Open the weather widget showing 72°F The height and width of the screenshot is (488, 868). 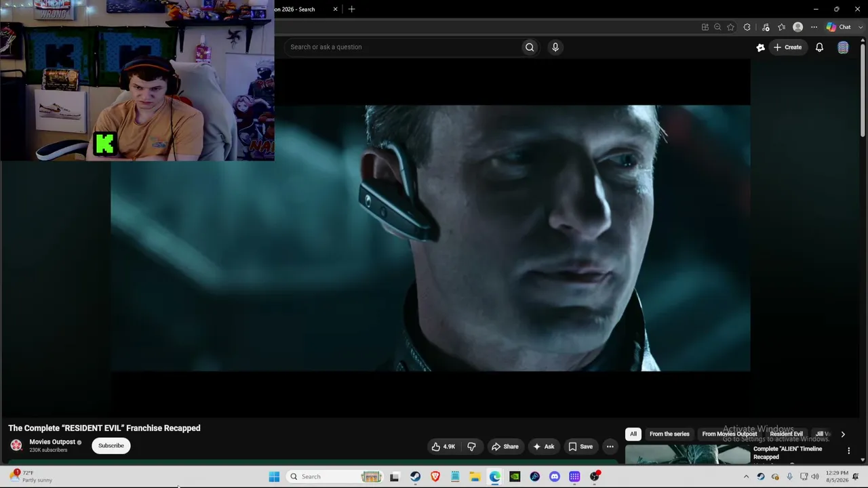pyautogui.click(x=31, y=476)
